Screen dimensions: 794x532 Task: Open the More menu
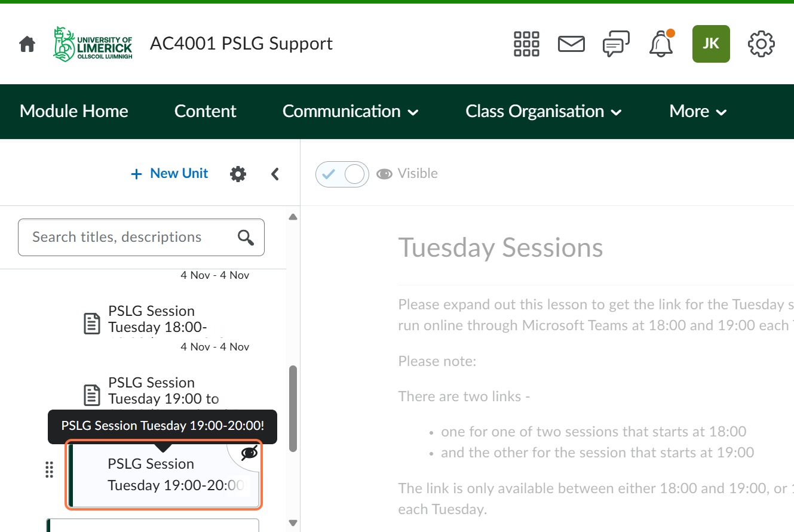[697, 112]
